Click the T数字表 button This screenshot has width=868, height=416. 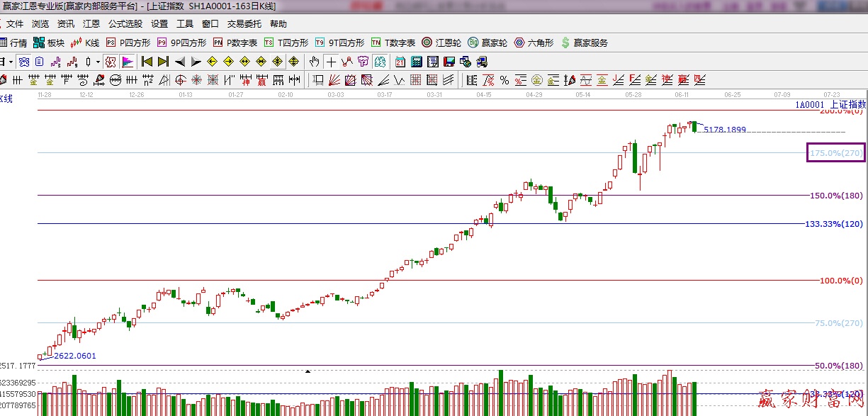(393, 43)
